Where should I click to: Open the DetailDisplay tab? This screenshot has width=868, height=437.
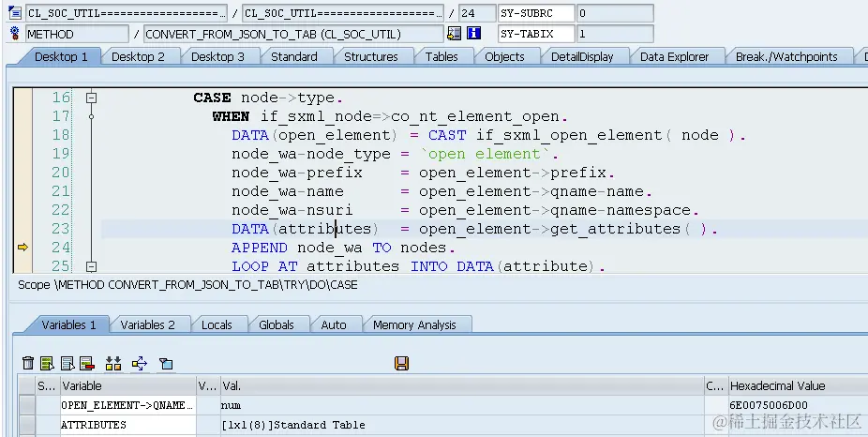(x=582, y=56)
